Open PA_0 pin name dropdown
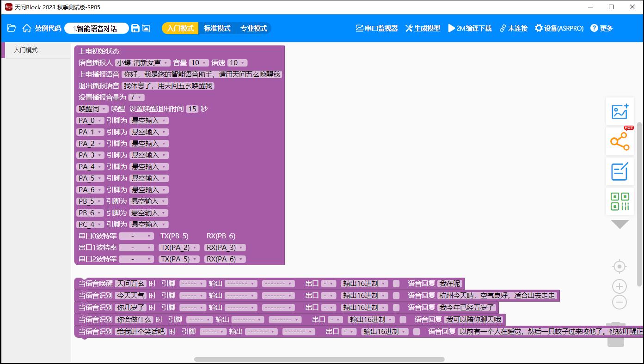Image resolution: width=644 pixels, height=364 pixels. pos(90,121)
